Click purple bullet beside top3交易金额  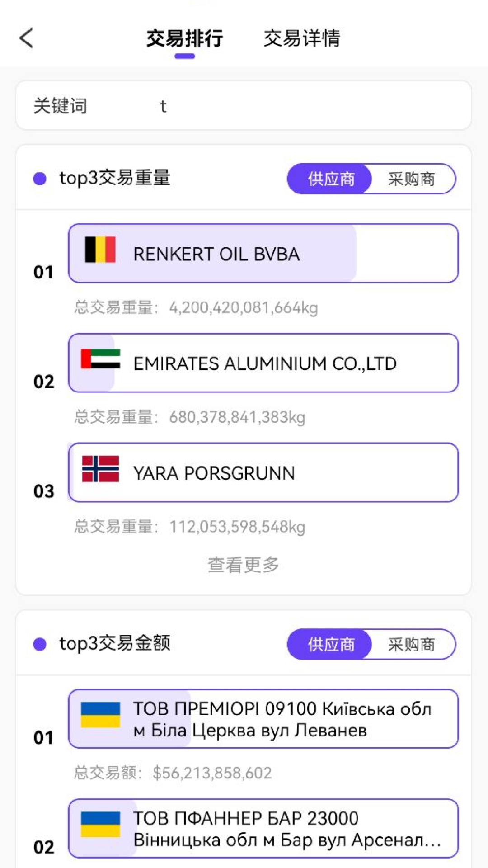40,644
